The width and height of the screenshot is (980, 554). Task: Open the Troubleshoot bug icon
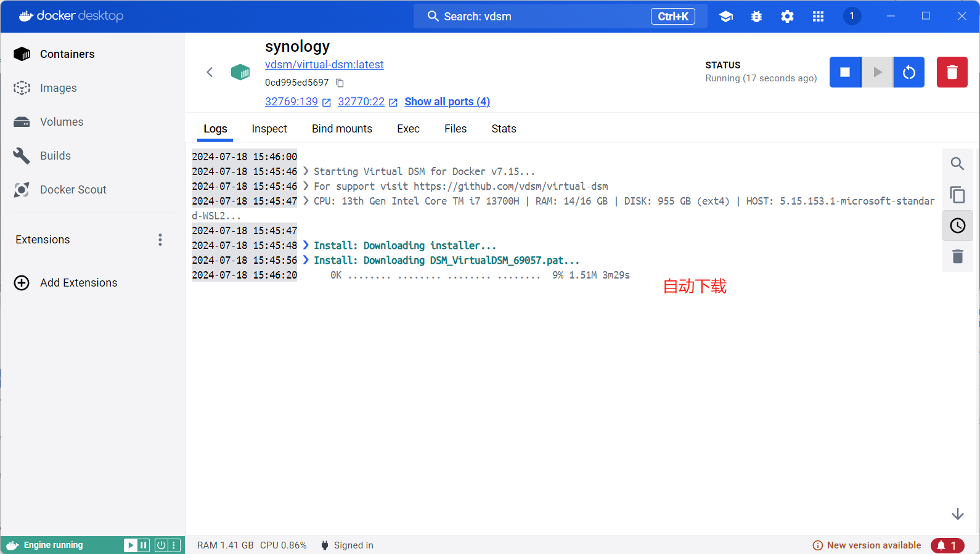757,17
